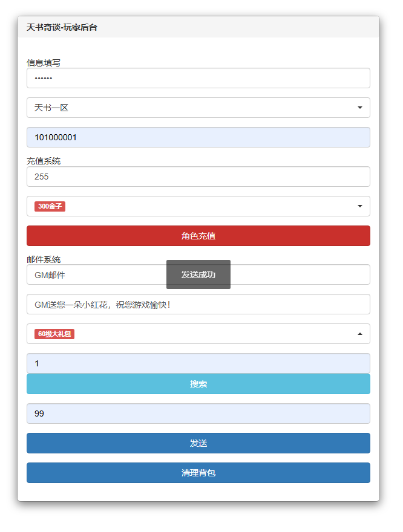This screenshot has height=532, width=403.
Task: Open the 天书一区 server dropdown
Action: point(198,108)
